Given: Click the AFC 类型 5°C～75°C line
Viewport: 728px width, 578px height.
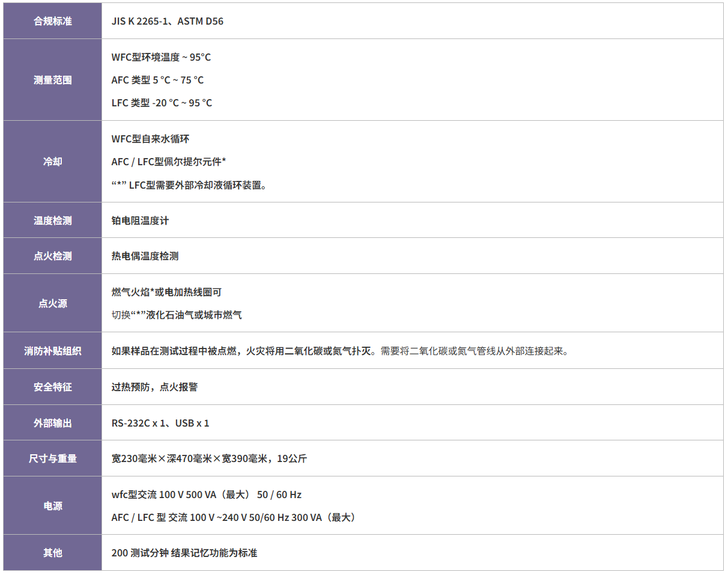Looking at the screenshot, I should tap(159, 80).
